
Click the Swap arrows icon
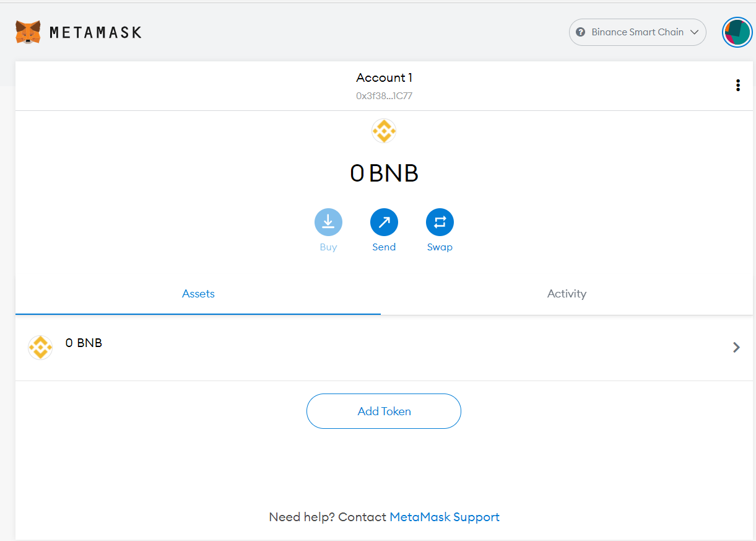pyautogui.click(x=440, y=222)
